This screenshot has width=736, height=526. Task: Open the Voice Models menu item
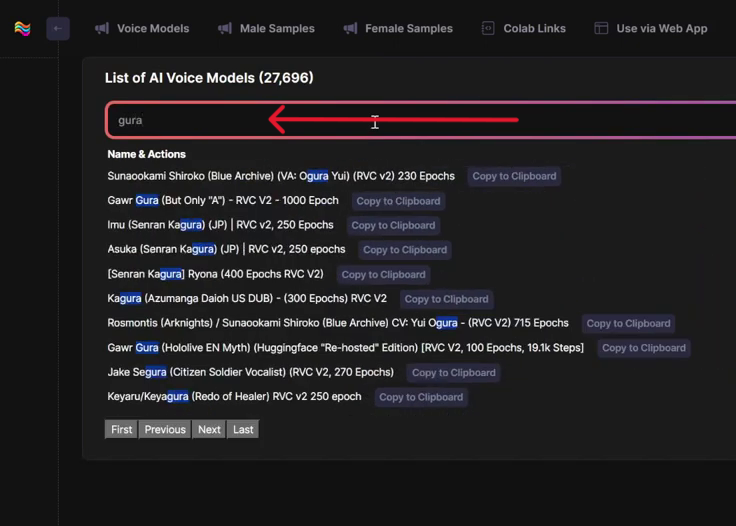153,29
